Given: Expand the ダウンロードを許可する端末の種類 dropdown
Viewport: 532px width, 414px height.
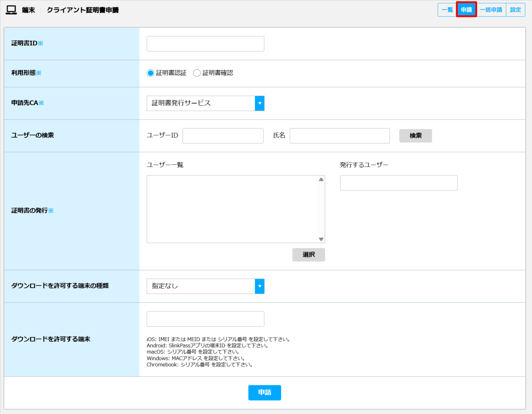Looking at the screenshot, I should (x=259, y=286).
